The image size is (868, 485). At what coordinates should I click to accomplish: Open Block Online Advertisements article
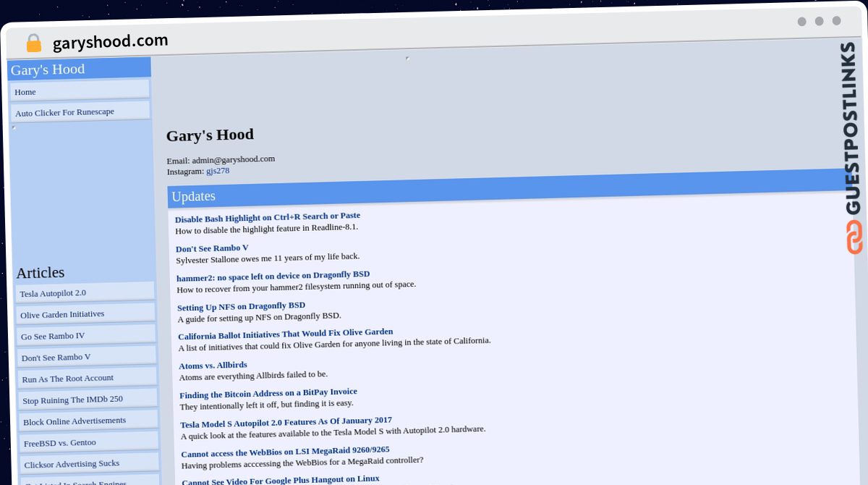click(89, 421)
